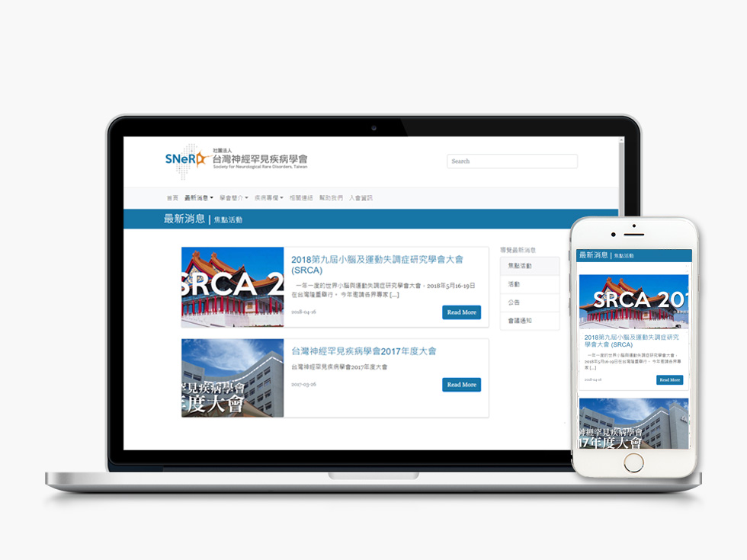The image size is (747, 560).
Task: Click the SNeRD society logo
Action: click(236, 160)
